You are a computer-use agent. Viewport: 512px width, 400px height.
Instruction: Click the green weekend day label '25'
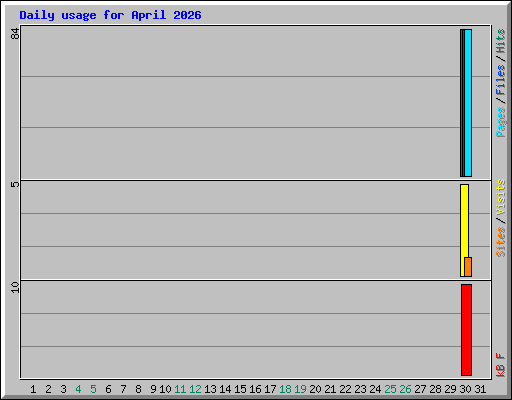tap(390, 389)
